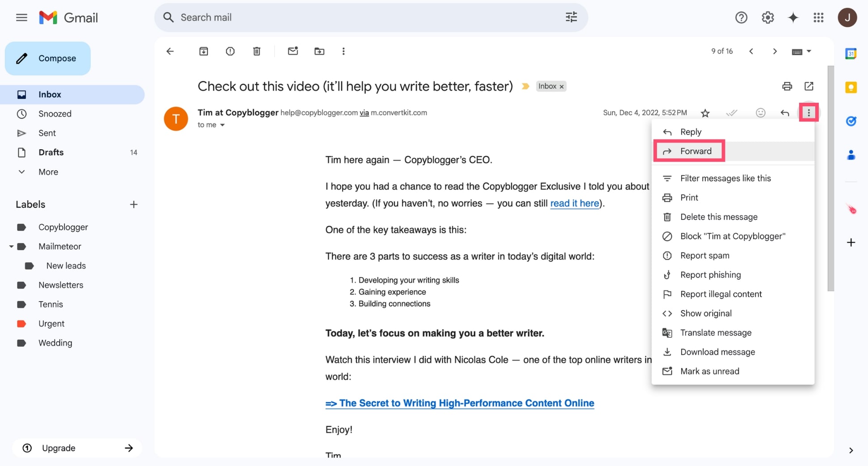Screen dimensions: 868x466
Task: Open input tools keyboard dropdown
Action: (x=801, y=51)
